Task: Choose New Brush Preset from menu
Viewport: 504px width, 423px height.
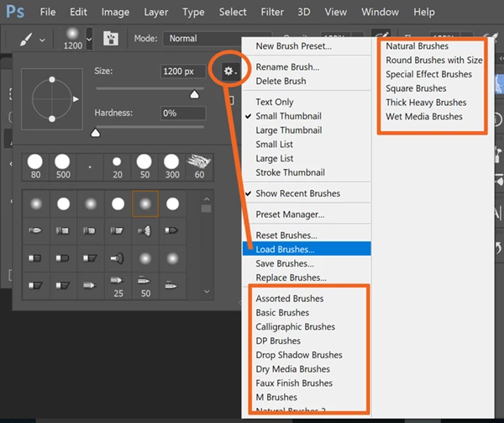Action: tap(307, 46)
